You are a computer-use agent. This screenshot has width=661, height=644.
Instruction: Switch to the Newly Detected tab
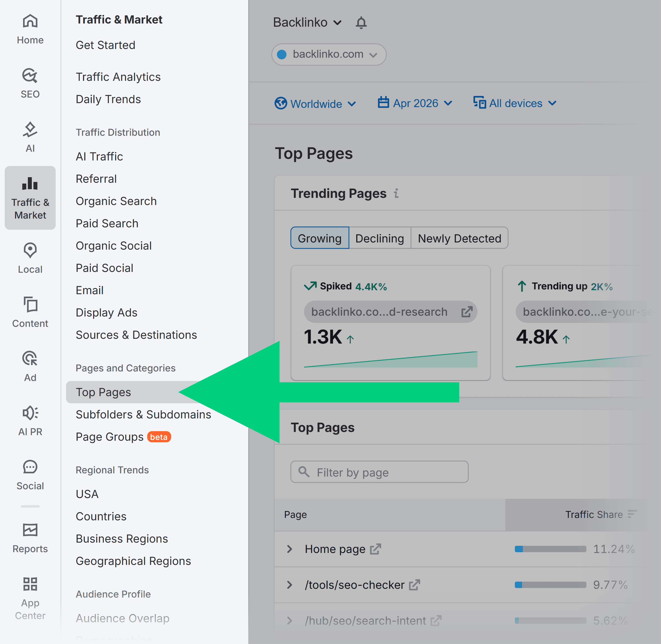tap(460, 238)
